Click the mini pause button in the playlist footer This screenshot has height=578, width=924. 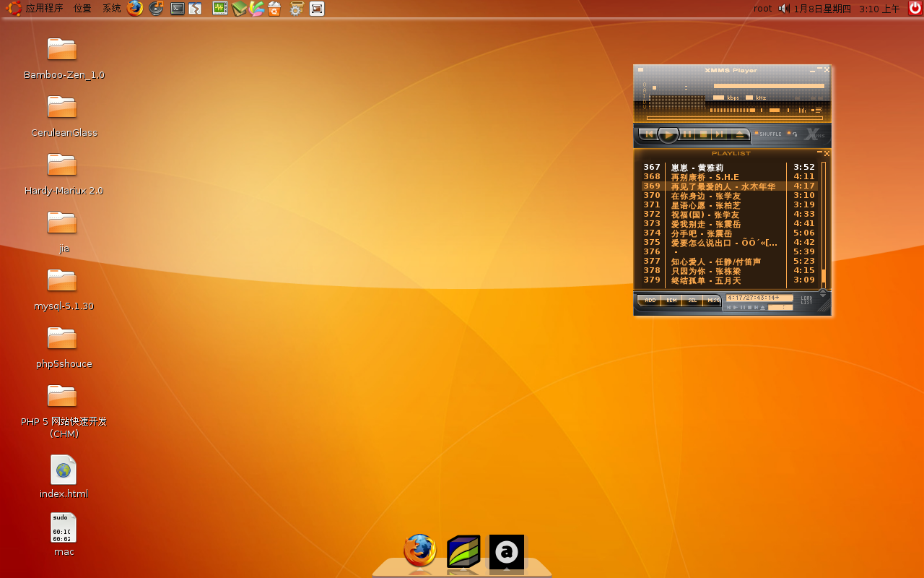click(743, 308)
